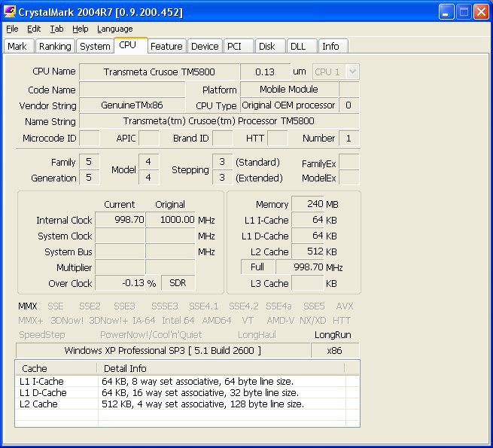Click the Full L2 speed field
The width and height of the screenshot is (493, 448).
click(x=257, y=267)
